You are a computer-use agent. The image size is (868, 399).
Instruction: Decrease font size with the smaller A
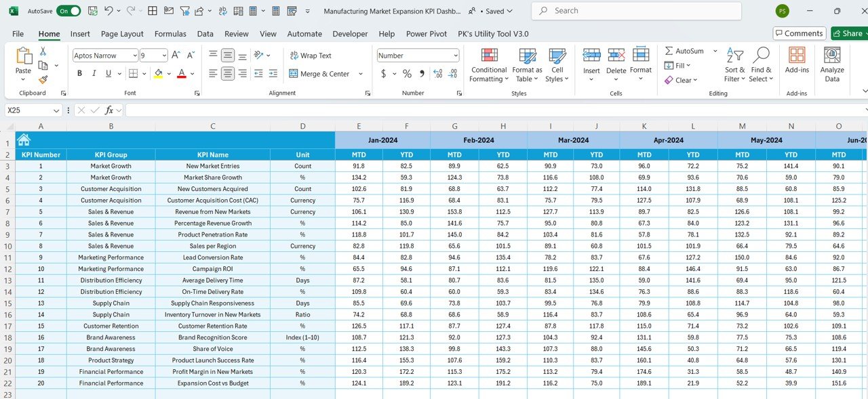191,56
